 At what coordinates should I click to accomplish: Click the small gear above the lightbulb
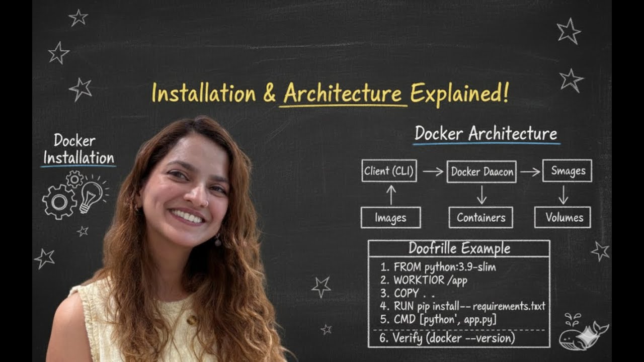click(75, 179)
